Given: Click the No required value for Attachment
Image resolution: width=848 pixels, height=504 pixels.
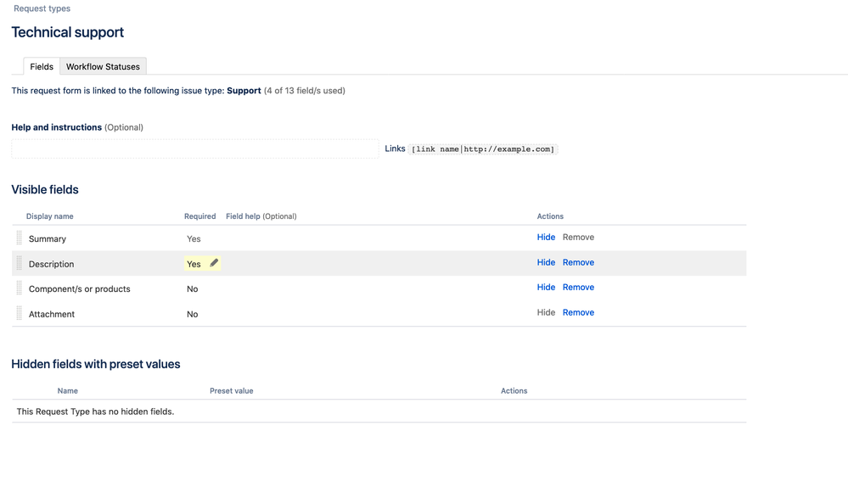Looking at the screenshot, I should click(x=192, y=314).
